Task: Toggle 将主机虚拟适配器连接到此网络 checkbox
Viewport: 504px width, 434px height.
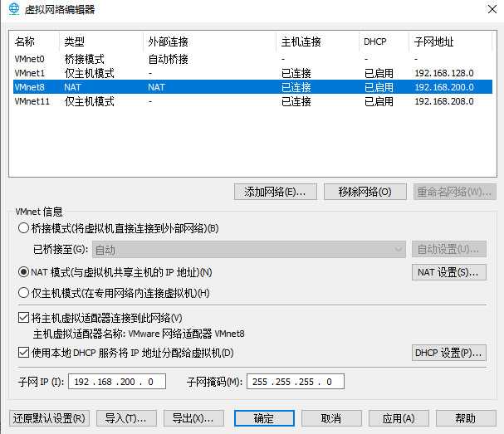Action: click(x=24, y=318)
